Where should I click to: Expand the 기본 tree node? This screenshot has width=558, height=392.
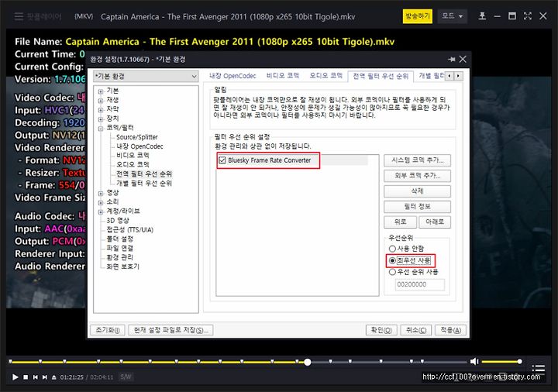101,91
